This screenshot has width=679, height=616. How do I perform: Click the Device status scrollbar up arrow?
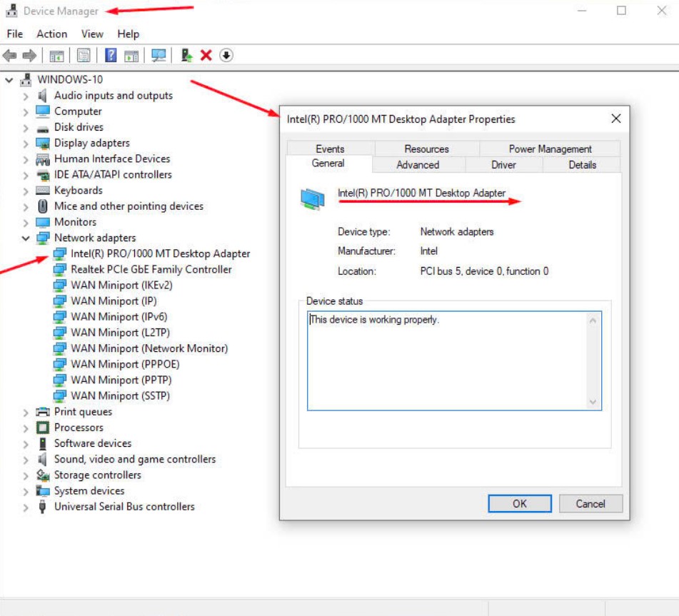pyautogui.click(x=593, y=320)
